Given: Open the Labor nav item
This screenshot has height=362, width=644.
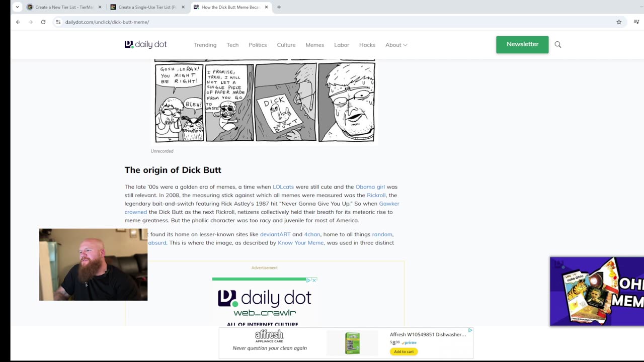Looking at the screenshot, I should [342, 45].
